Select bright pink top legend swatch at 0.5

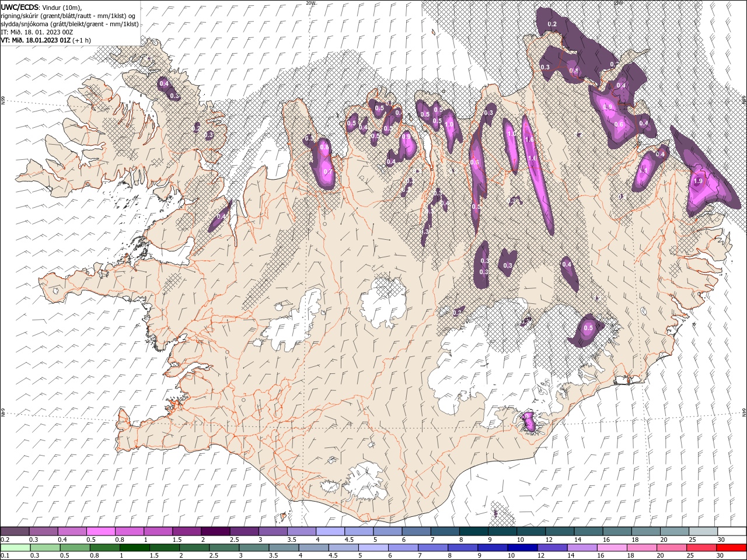coord(100,531)
